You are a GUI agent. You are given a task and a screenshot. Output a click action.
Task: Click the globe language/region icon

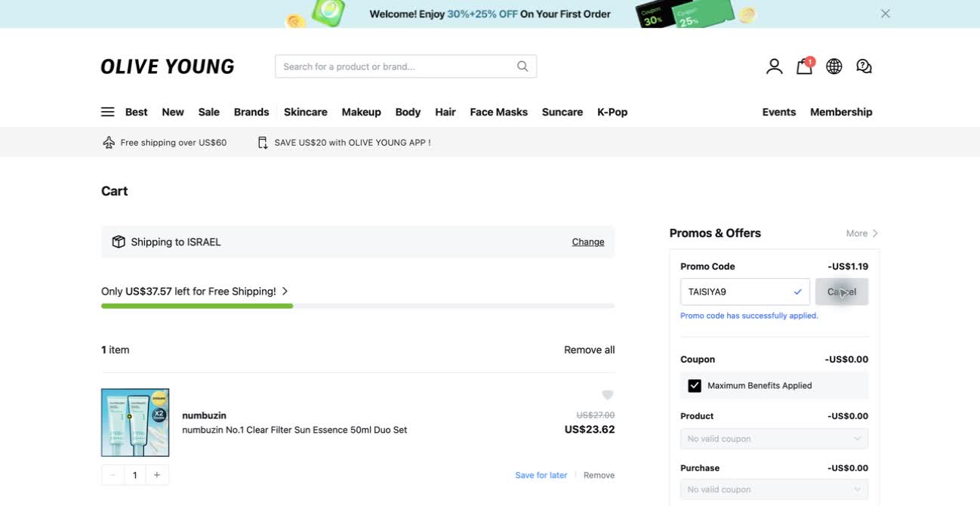[834, 66]
